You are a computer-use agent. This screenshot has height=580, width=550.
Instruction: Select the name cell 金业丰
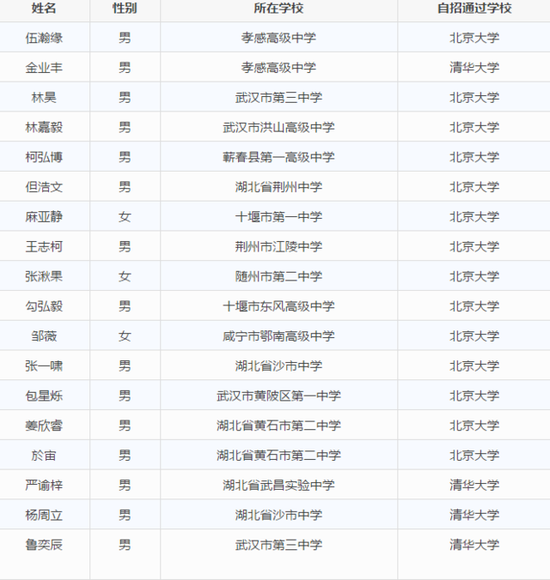pyautogui.click(x=44, y=68)
